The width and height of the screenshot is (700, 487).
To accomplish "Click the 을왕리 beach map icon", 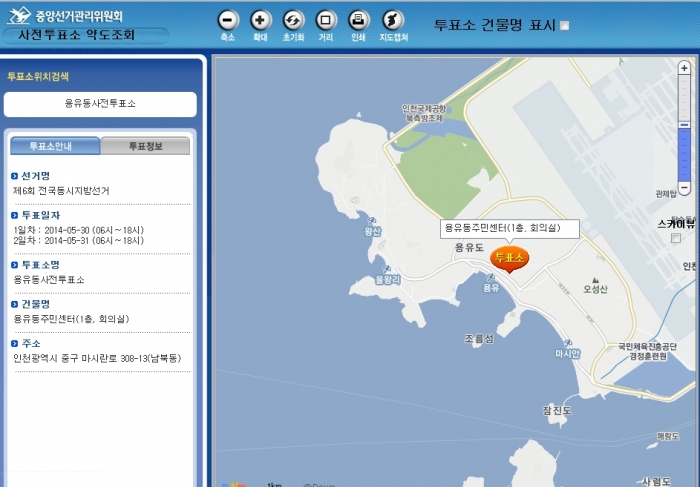I will (x=387, y=269).
